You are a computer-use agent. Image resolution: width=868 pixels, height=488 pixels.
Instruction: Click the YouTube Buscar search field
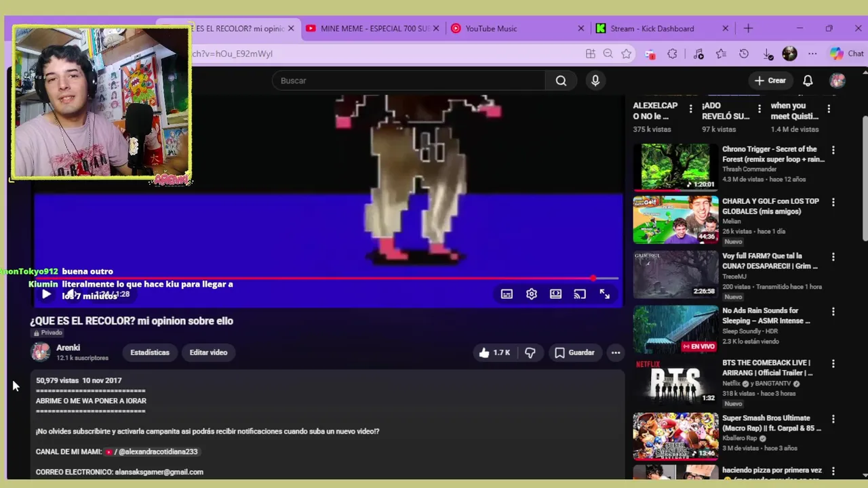click(409, 81)
